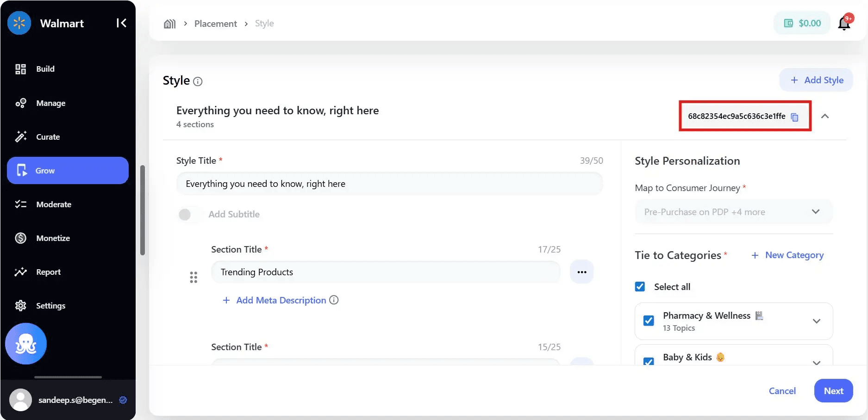Click the Style Title input field
Screen dimensions: 868x420
(x=389, y=184)
